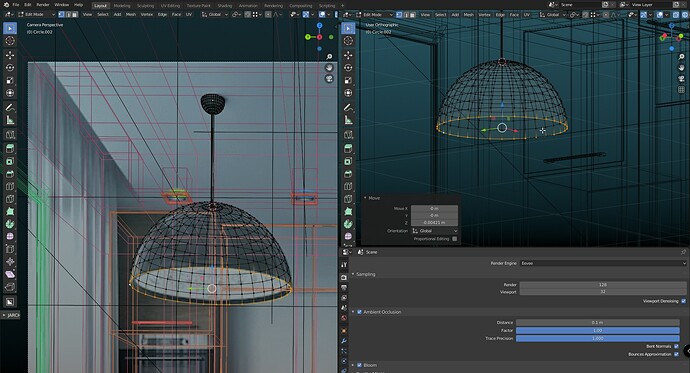
Task: Select the Poly Build tool in right viewport
Action: pos(348,211)
